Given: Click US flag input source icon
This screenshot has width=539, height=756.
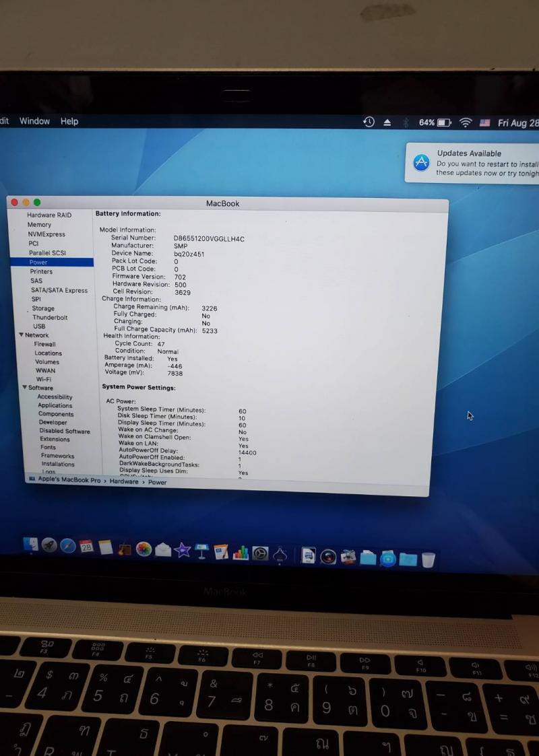Looking at the screenshot, I should pos(485,123).
